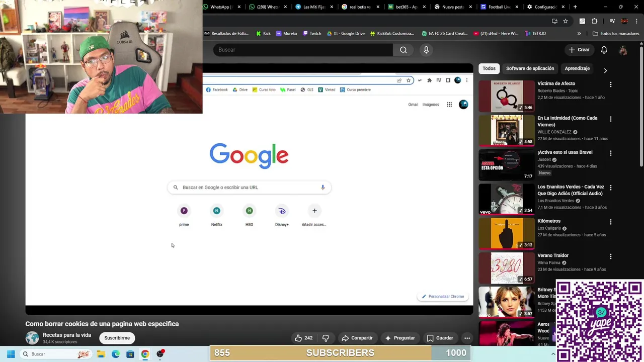Click the Crear button
This screenshot has height=362, width=644.
pos(579,50)
